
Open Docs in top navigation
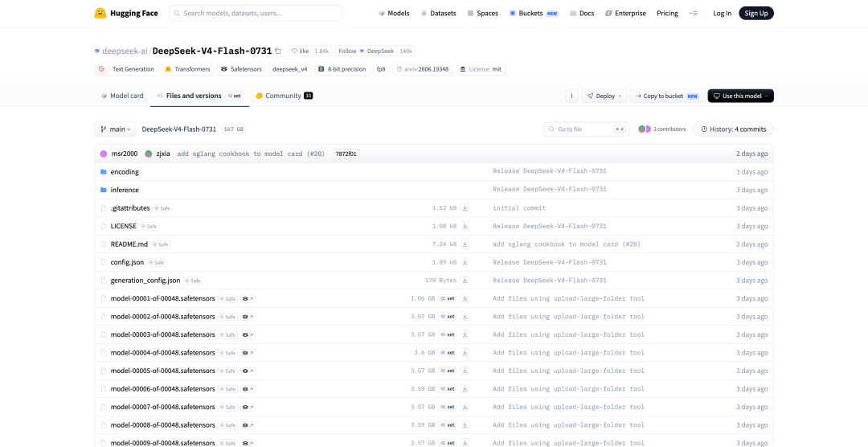point(582,14)
